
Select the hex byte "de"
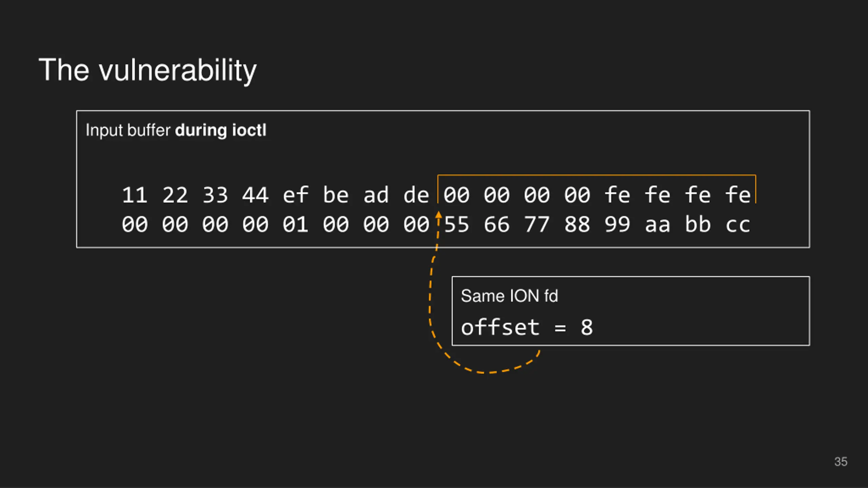416,195
